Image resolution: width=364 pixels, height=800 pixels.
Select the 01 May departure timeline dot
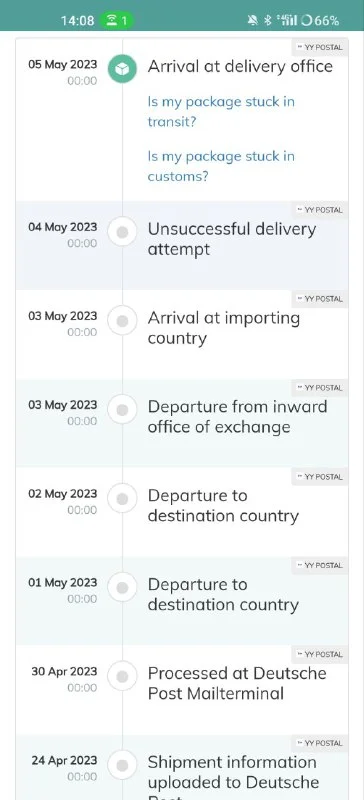tap(122, 587)
